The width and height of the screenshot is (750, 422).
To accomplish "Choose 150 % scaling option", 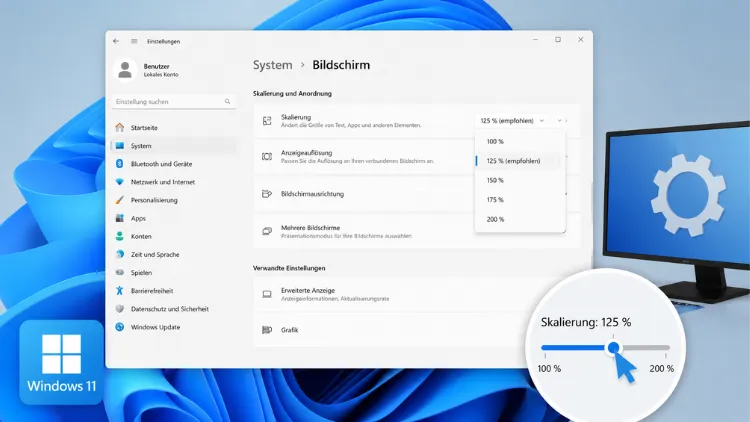I will (520, 180).
